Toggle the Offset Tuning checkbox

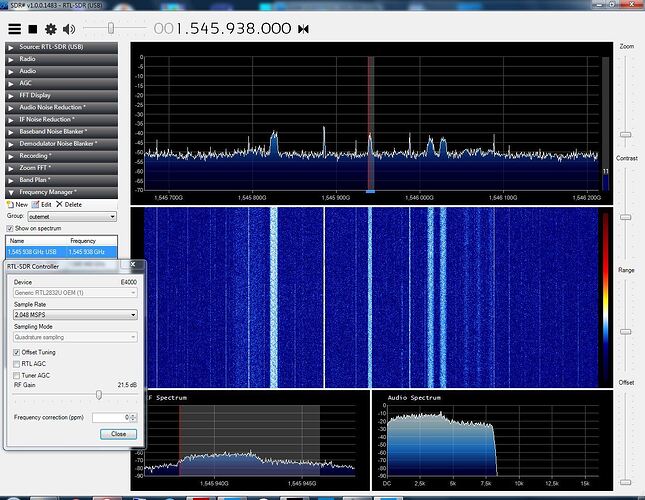(16, 352)
